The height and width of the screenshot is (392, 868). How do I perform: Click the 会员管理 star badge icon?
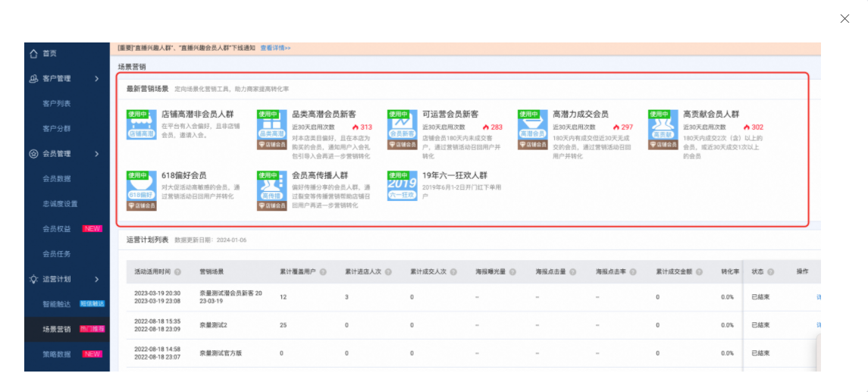click(34, 154)
